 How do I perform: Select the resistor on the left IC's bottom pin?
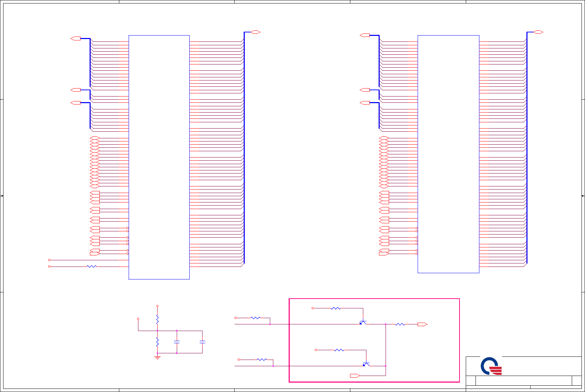[92, 267]
